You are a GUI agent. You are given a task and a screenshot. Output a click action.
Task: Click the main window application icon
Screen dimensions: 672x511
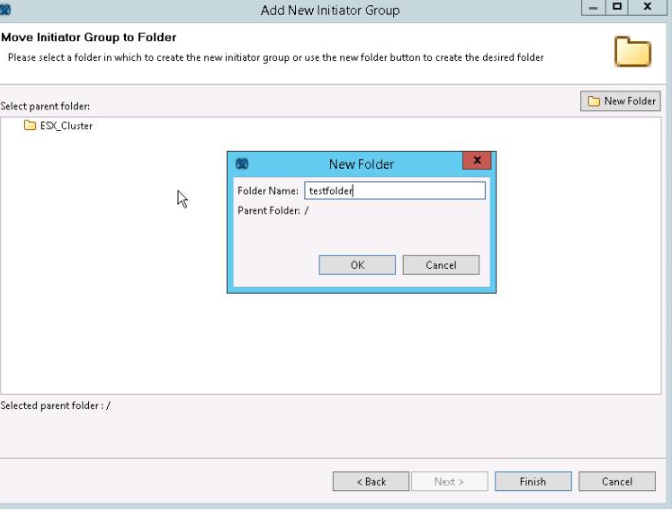point(5,9)
